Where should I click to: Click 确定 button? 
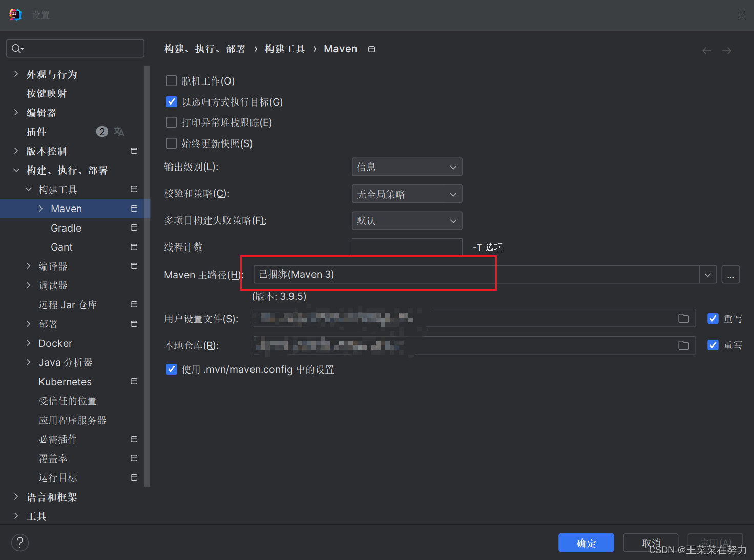click(x=586, y=543)
